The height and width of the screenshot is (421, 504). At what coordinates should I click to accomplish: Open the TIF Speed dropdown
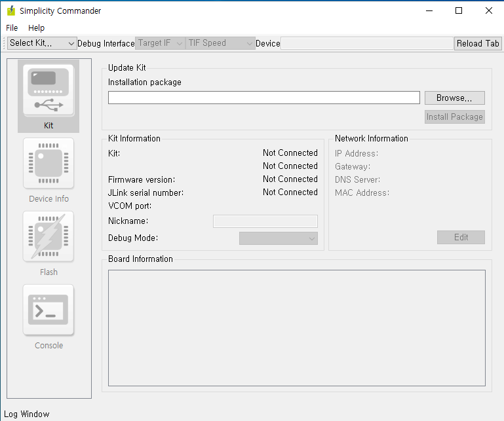[220, 43]
